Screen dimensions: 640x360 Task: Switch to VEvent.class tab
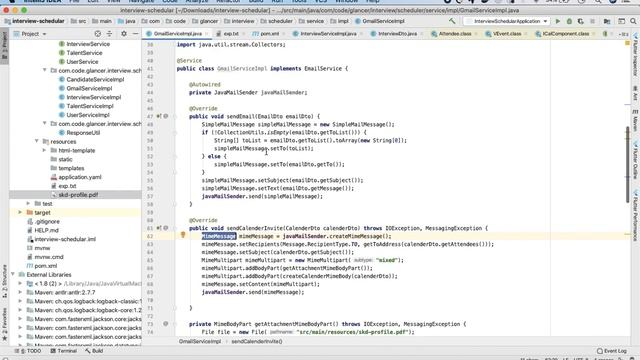(x=507, y=34)
